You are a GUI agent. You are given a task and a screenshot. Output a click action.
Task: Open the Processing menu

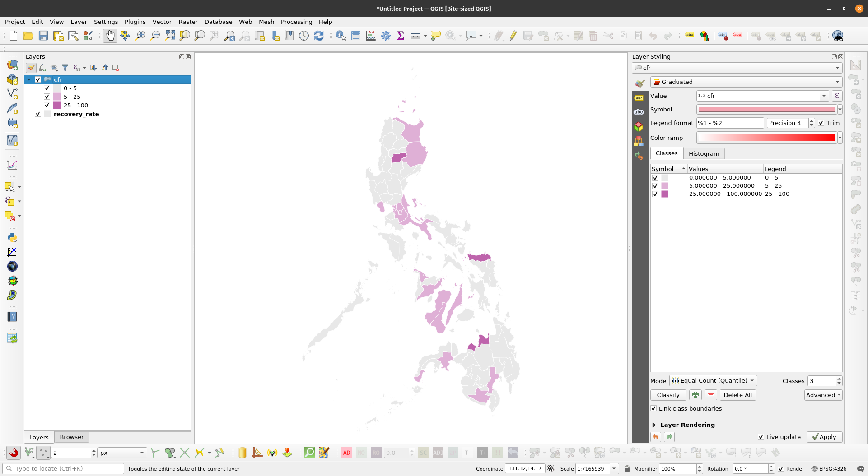[x=296, y=22]
